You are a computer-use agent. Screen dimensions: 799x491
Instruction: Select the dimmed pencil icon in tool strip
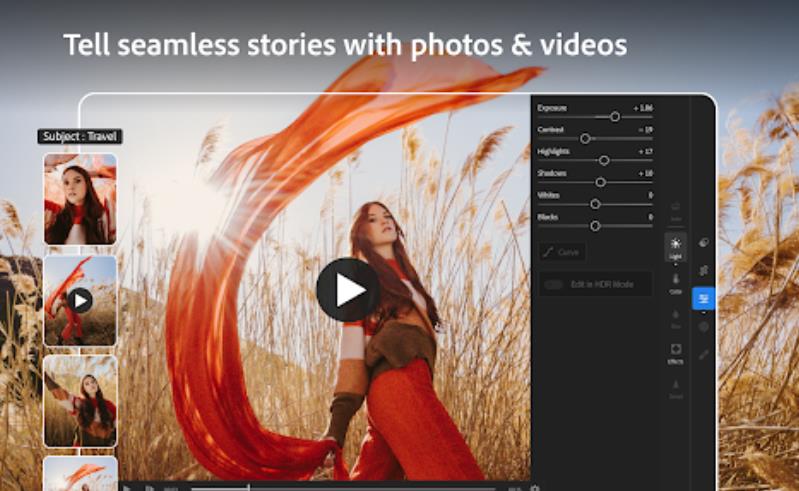pos(704,354)
